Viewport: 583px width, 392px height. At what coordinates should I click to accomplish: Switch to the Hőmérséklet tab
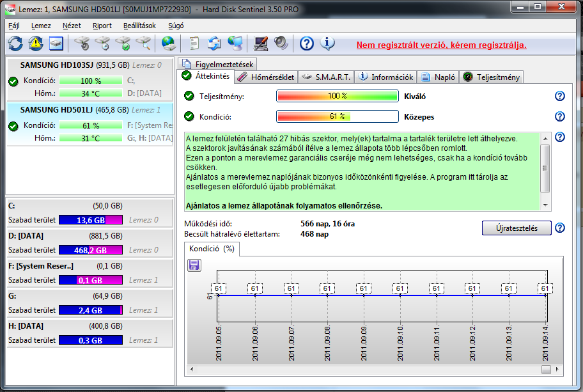click(266, 77)
